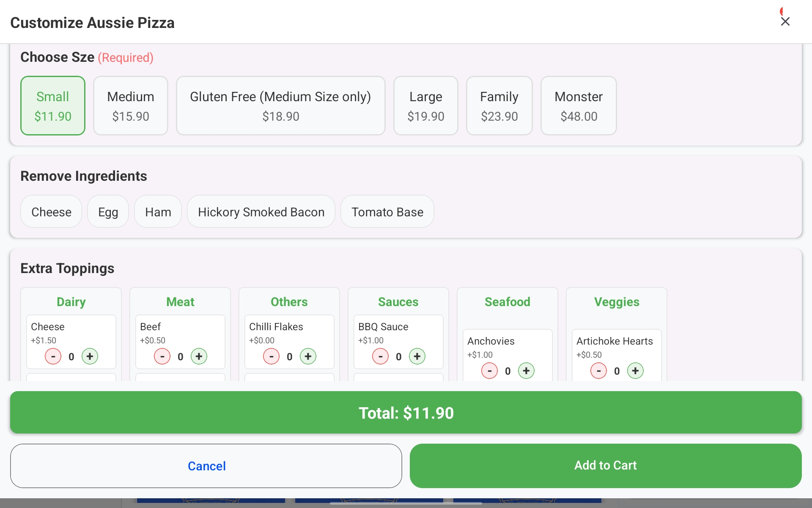812x508 pixels.
Task: Cancel the pizza customization
Action: [x=206, y=465]
